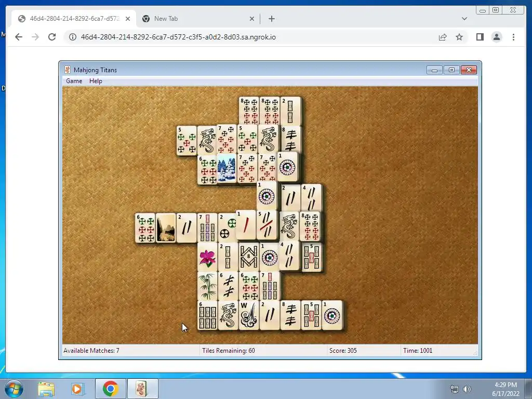This screenshot has width=532, height=399.
Task: Pick the green bamboo plant flower tile
Action: click(207, 286)
